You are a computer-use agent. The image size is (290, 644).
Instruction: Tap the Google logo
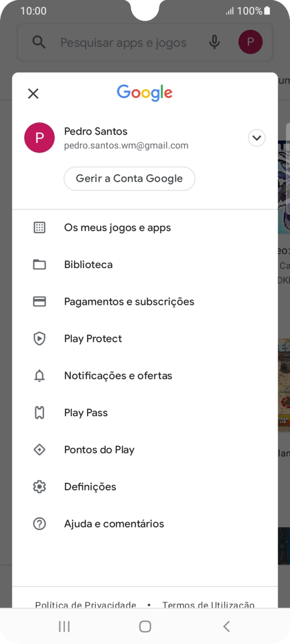pos(144,92)
